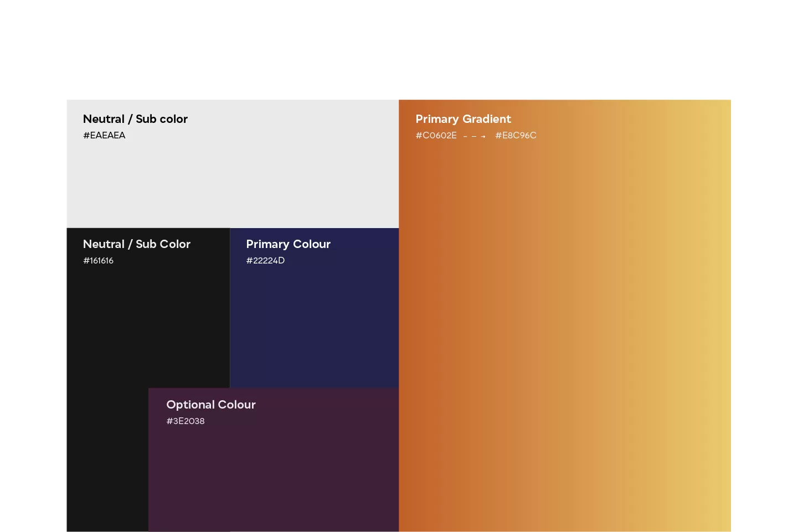Select the #22224D hex code text

[265, 261]
